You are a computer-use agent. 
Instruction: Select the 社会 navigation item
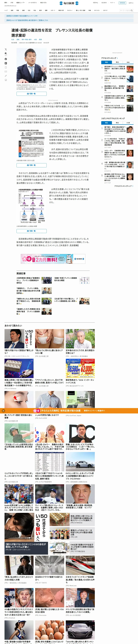coord(29,11)
